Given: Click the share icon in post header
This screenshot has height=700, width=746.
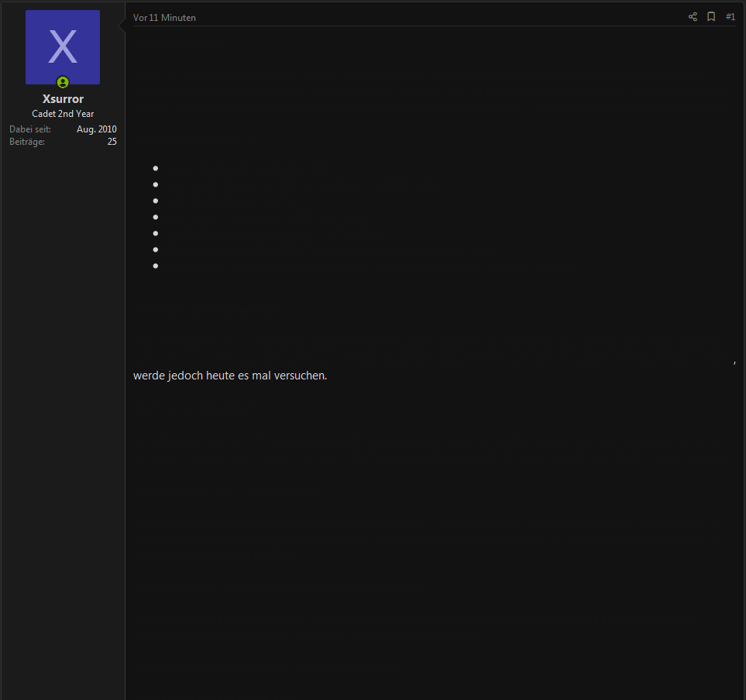Looking at the screenshot, I should coord(693,17).
